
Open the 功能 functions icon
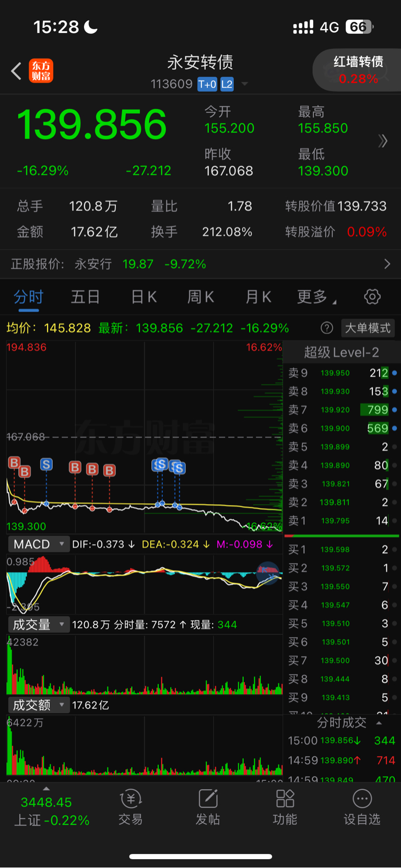285,807
